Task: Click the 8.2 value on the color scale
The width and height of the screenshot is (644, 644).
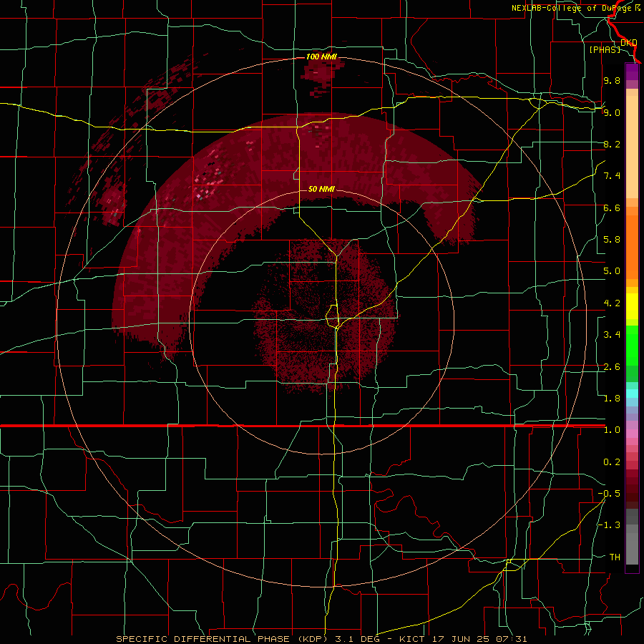Action: [612, 144]
